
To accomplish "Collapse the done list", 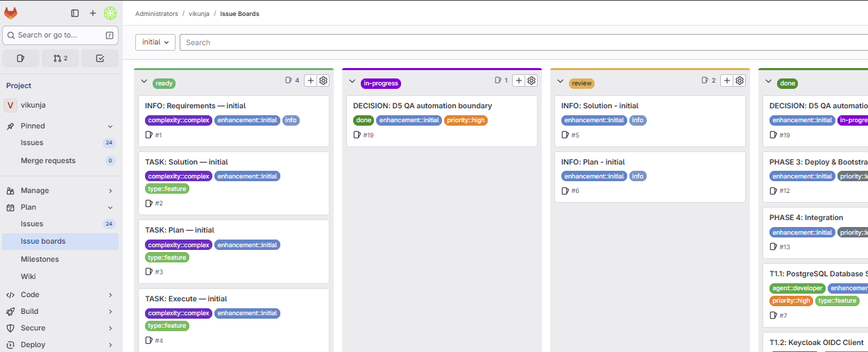I will click(769, 81).
